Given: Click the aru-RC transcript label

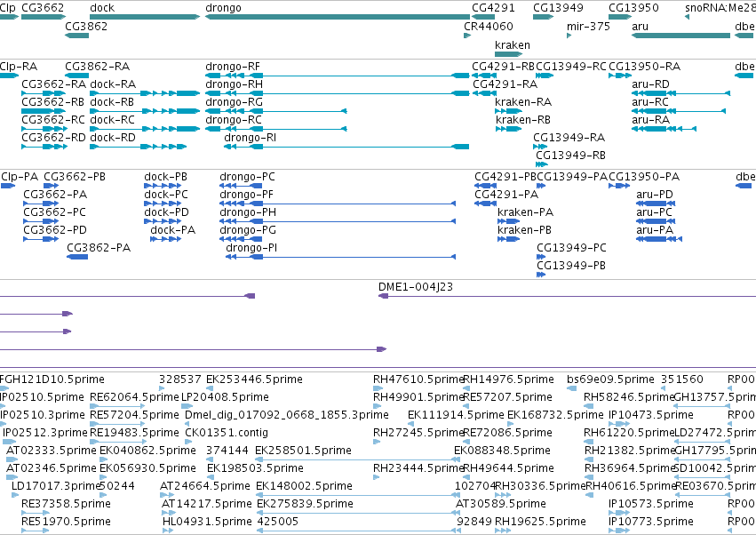Looking at the screenshot, I should pos(650,102).
